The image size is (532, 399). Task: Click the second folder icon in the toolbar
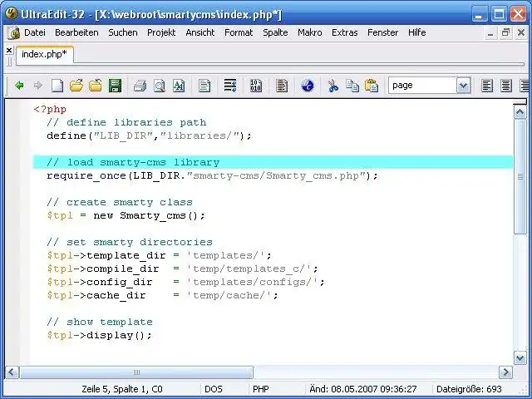96,86
